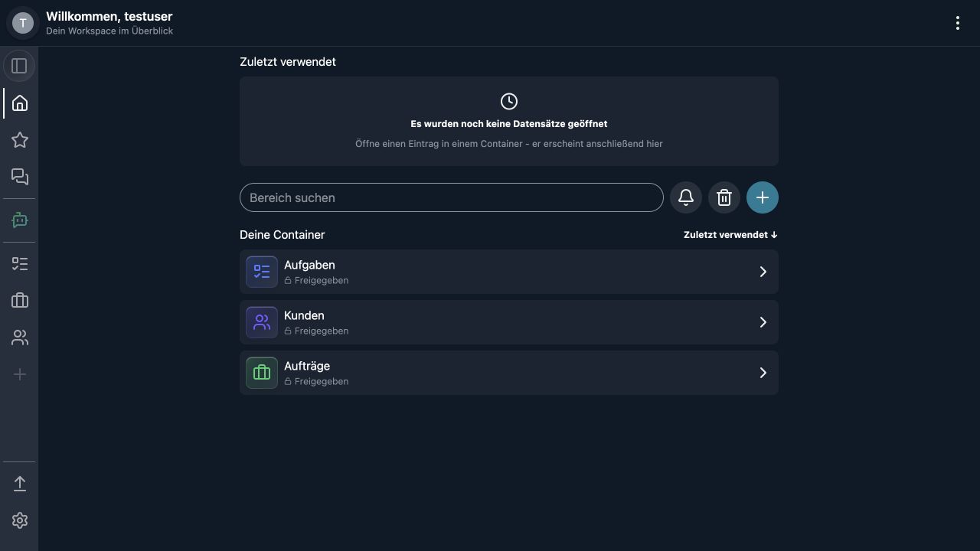Image resolution: width=980 pixels, height=551 pixels.
Task: Click the plus icon in sidebar
Action: click(x=20, y=374)
